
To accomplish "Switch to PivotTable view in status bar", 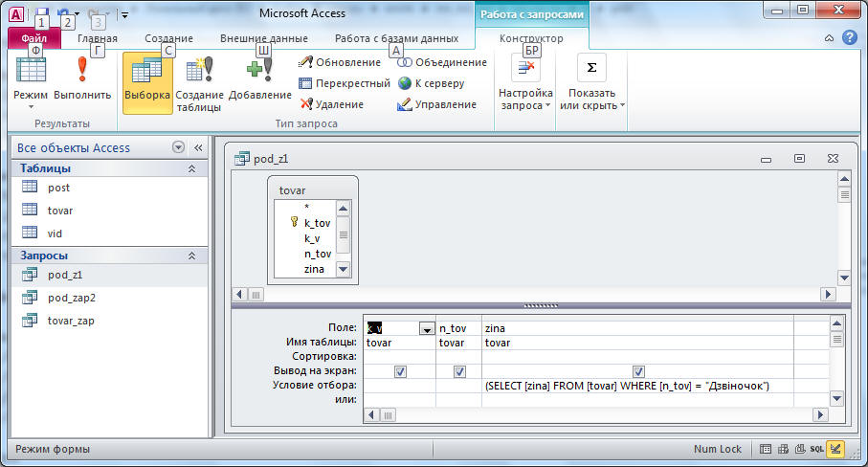I will pos(783,449).
